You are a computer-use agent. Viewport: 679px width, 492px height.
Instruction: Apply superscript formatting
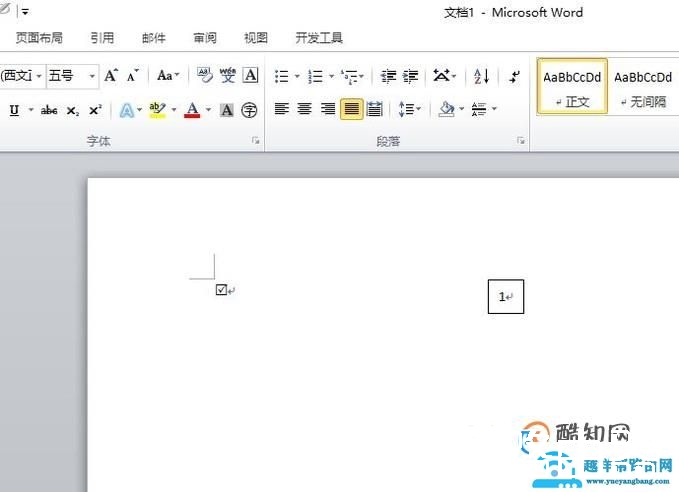point(95,110)
